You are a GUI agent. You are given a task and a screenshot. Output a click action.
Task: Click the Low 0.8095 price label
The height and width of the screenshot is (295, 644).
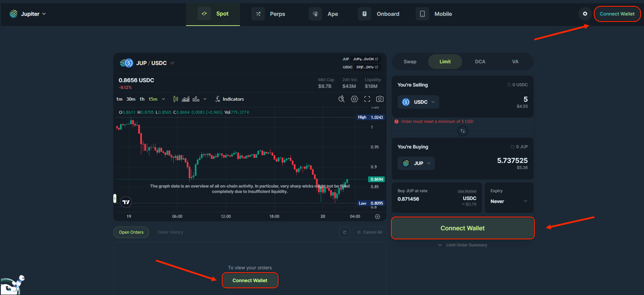coord(370,203)
